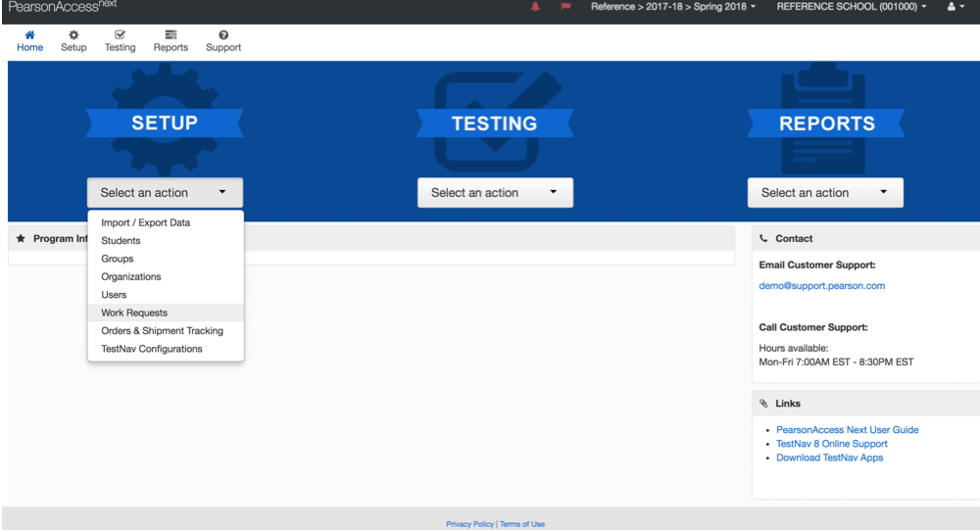Screen dimensions: 980x530
Task: Click the TESTING banner ribbon
Action: (494, 123)
